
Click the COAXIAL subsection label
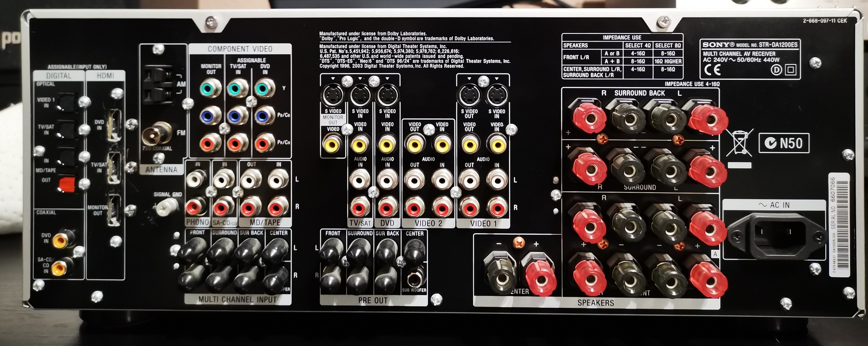[46, 212]
